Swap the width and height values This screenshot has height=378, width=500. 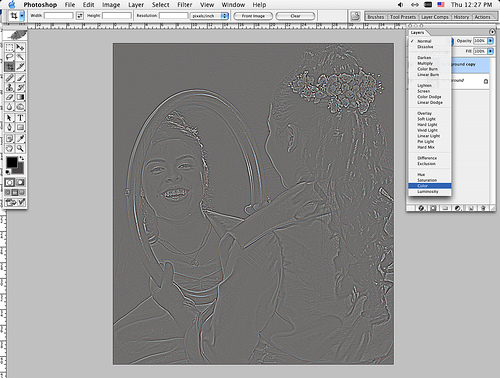(80, 15)
